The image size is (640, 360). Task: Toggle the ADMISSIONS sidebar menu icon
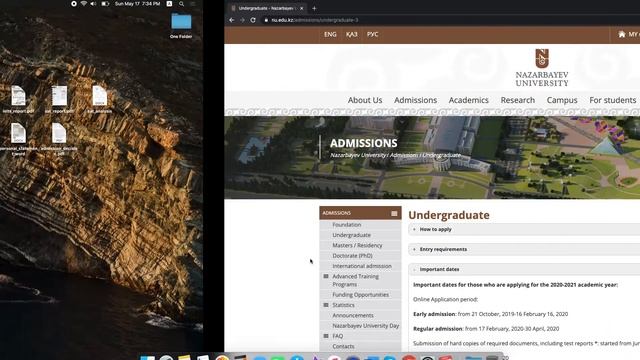[394, 213]
